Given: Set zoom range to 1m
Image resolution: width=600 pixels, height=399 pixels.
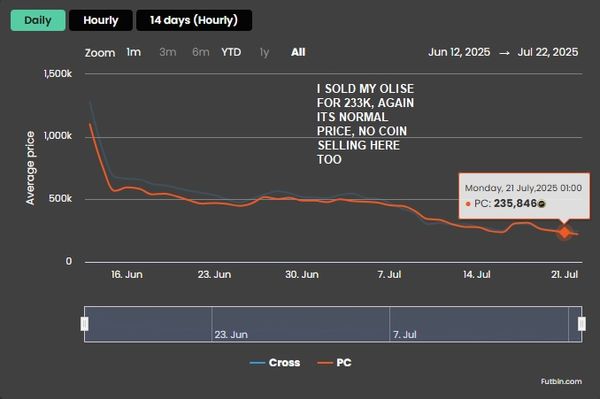Looking at the screenshot, I should tap(134, 52).
